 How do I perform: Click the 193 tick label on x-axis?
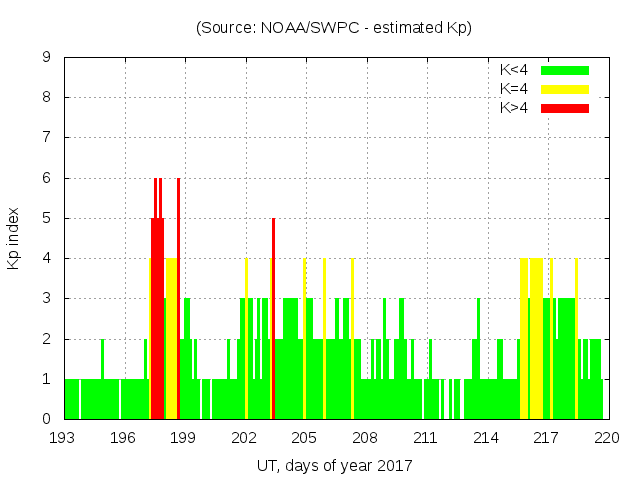[x=64, y=437]
